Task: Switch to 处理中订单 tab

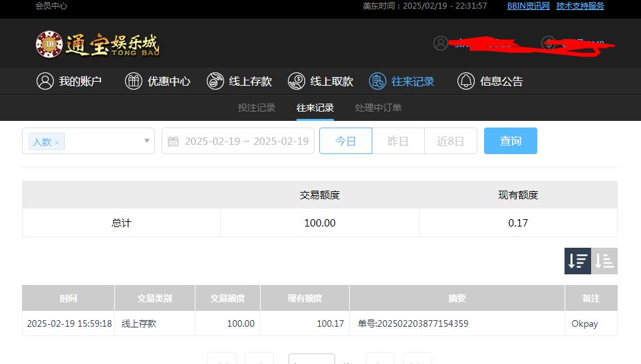Action: (378, 108)
